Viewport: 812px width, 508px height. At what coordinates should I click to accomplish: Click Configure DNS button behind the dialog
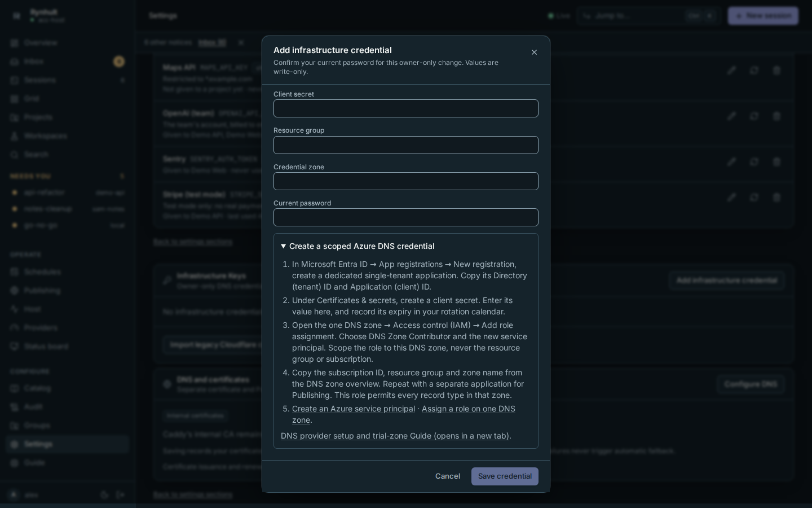click(x=751, y=384)
